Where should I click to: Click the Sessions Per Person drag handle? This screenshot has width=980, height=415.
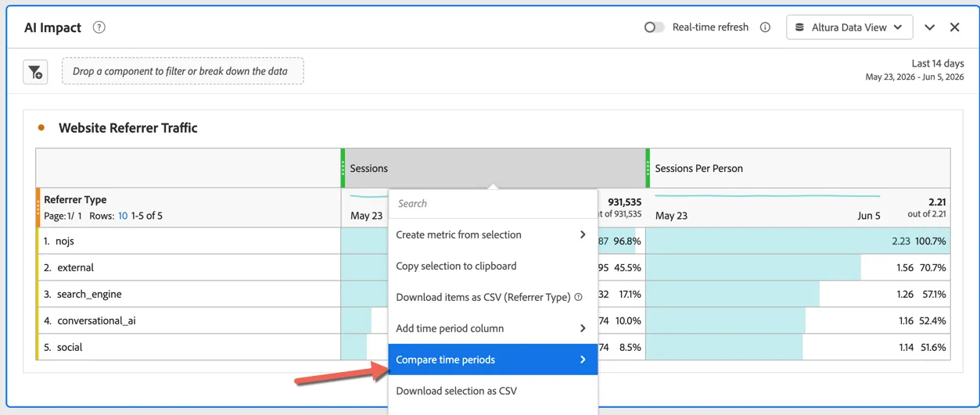point(648,168)
